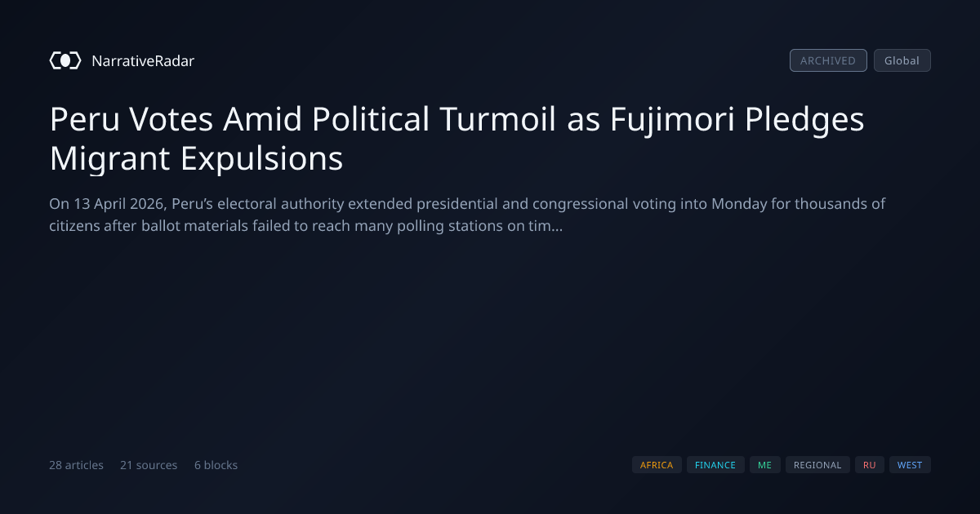Image resolution: width=980 pixels, height=514 pixels.
Task: Click the ARCHIVED status badge
Action: pyautogui.click(x=828, y=60)
